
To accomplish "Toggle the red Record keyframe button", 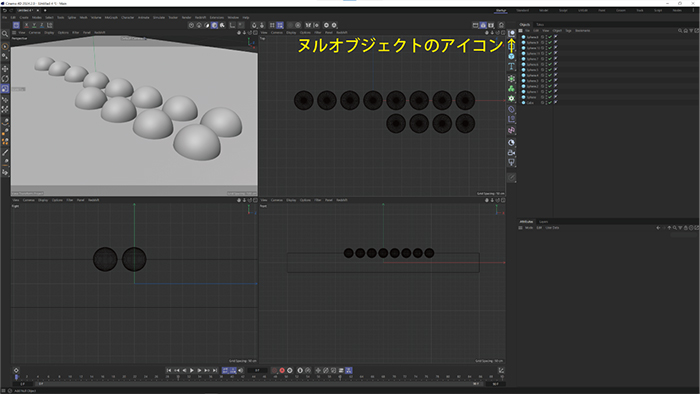I will (282, 370).
